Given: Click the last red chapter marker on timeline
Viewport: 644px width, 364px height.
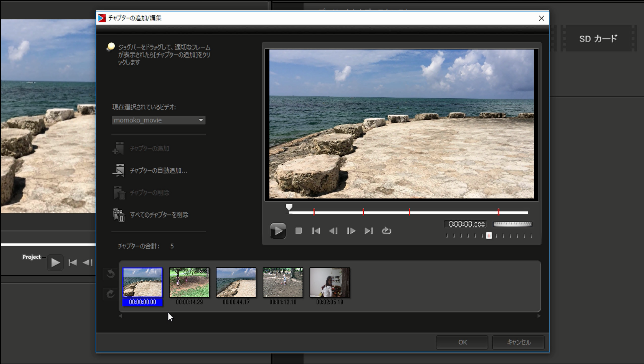Looking at the screenshot, I should click(x=499, y=212).
